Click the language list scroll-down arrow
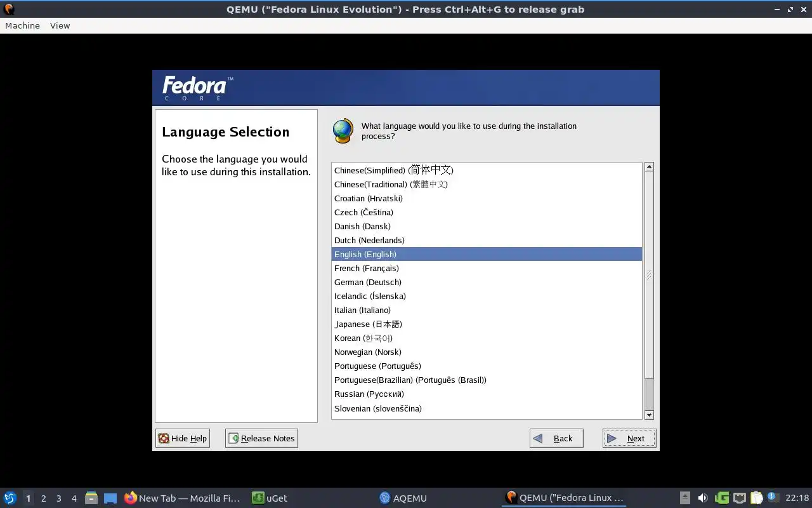The height and width of the screenshot is (508, 812). tap(649, 415)
